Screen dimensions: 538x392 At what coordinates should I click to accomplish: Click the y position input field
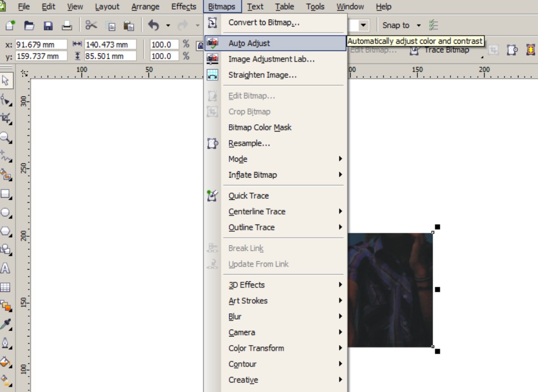(41, 56)
